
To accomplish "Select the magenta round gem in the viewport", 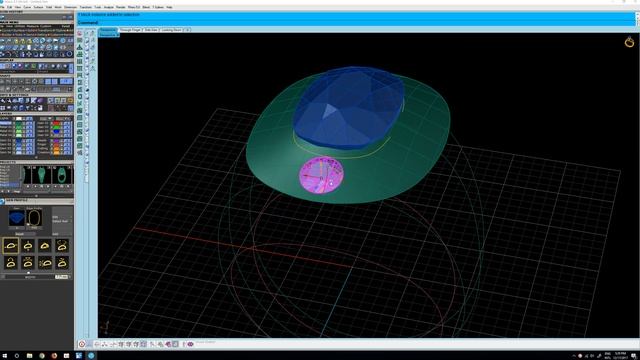I will [321, 175].
